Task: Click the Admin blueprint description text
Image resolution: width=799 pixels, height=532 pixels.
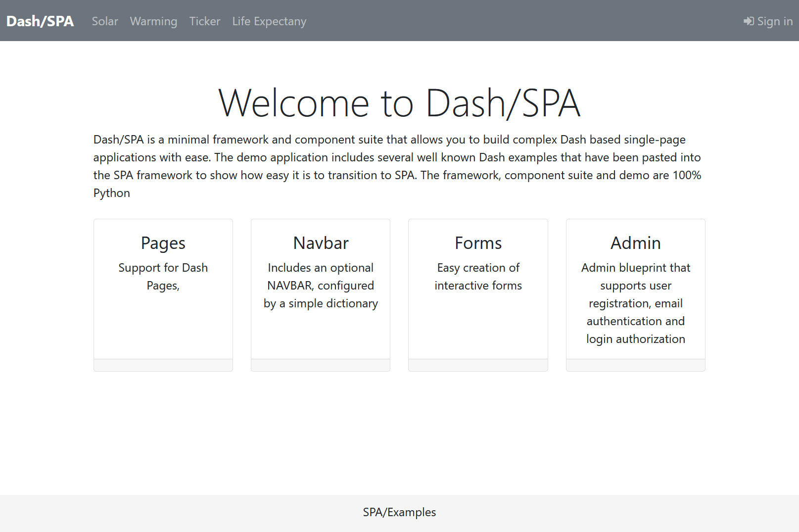Action: (x=635, y=303)
